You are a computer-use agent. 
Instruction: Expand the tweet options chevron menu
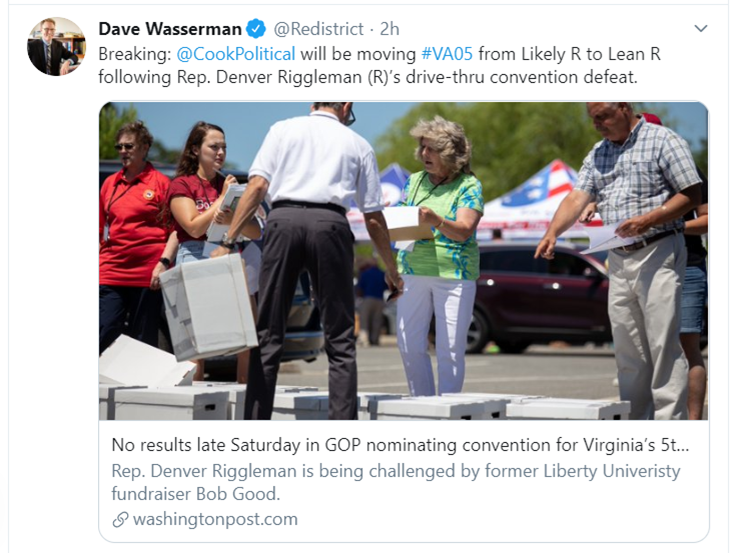click(700, 29)
